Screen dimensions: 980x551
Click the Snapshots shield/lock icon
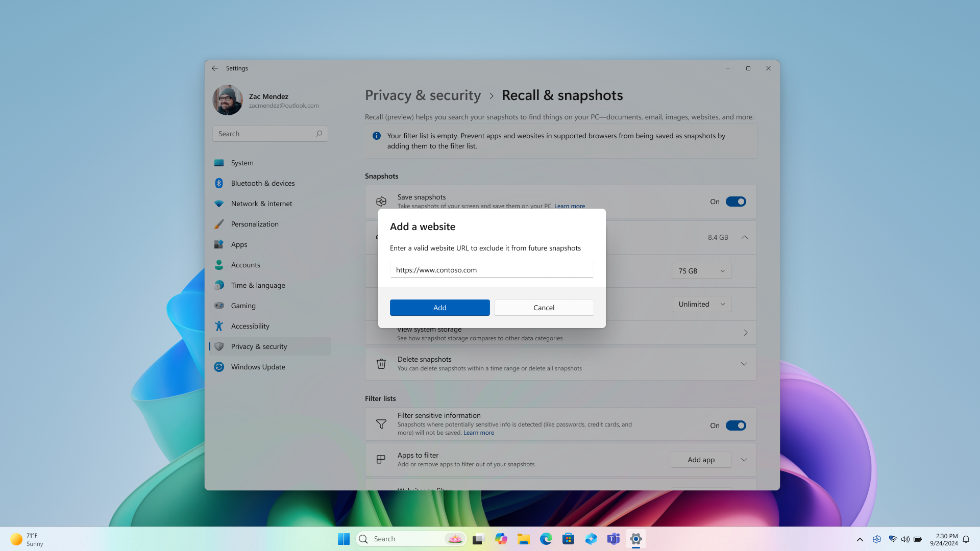click(x=380, y=201)
